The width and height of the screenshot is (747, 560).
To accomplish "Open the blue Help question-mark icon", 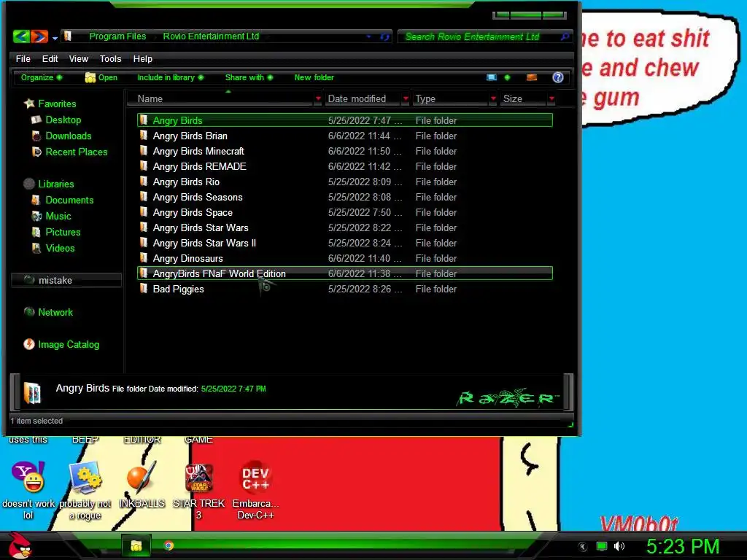I will (x=558, y=77).
